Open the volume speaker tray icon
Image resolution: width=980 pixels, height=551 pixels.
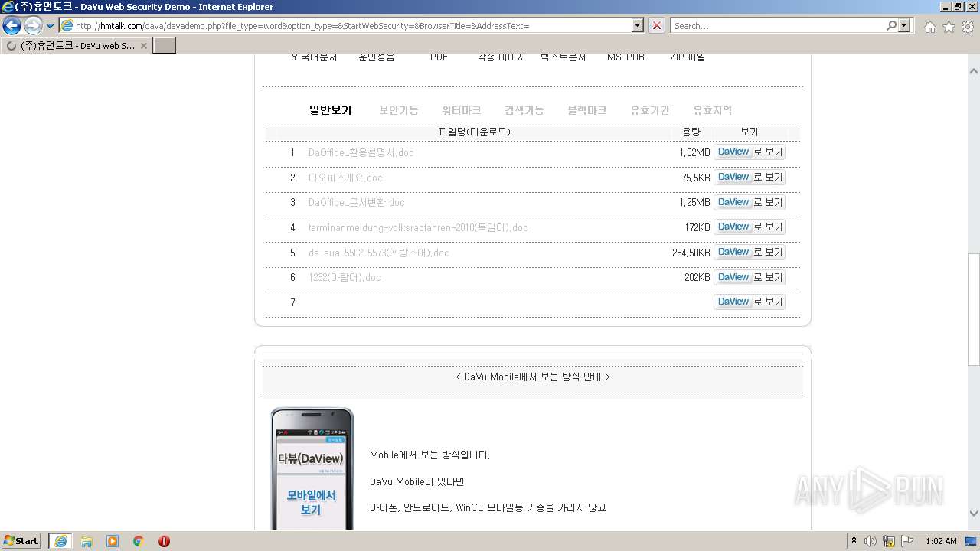[871, 541]
